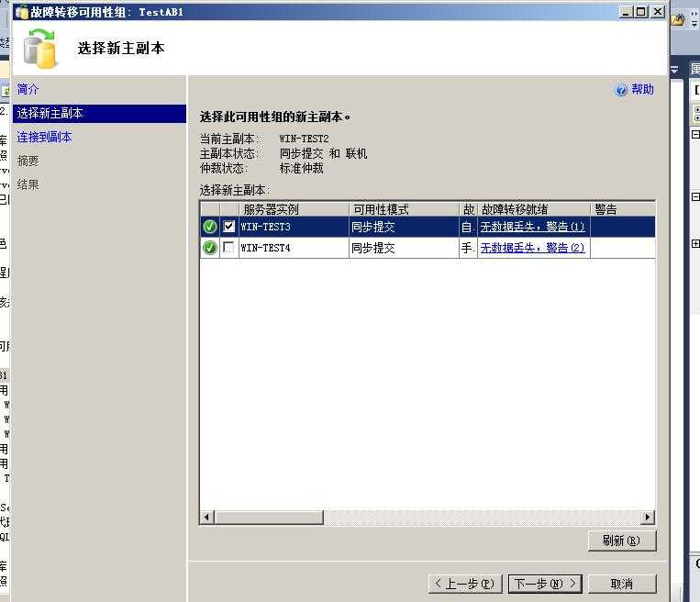
Task: Open 无数据丢失，警告(1) link for WIN-TEST3
Action: (x=532, y=227)
